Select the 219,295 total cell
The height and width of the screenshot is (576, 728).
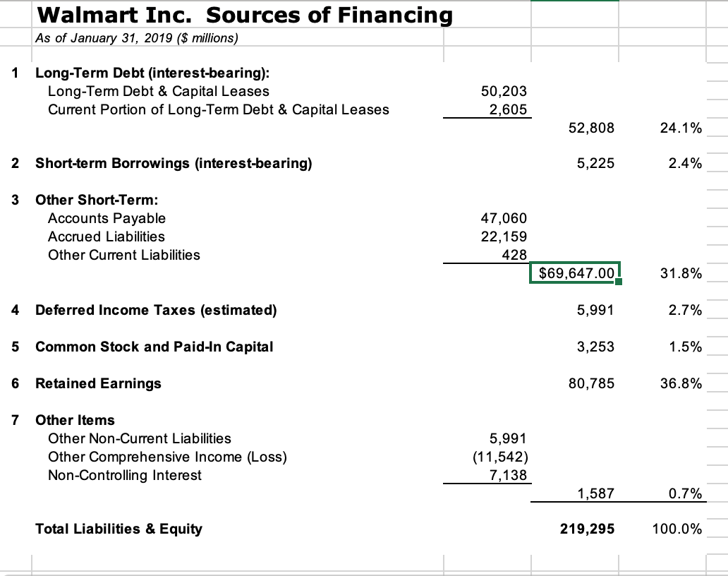[587, 529]
